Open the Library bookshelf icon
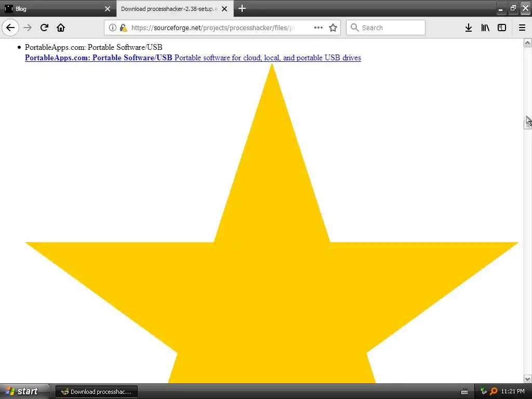The height and width of the screenshot is (399, 532). 485,28
